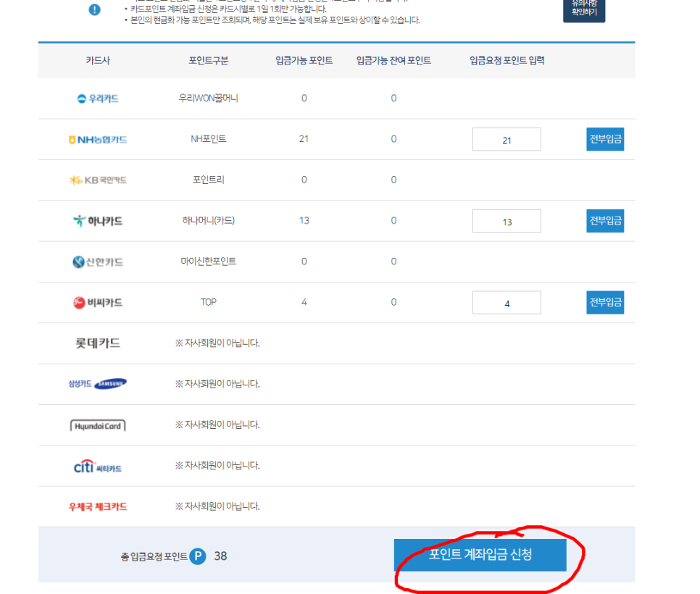Click the 입금가능 잔여 포인트 column header

(393, 61)
